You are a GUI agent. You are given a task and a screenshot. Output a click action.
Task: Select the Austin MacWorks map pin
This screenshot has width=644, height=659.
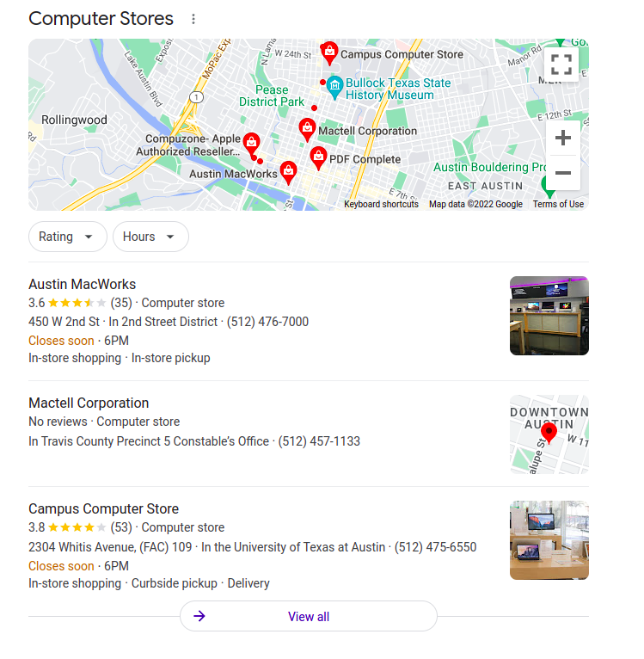[288, 172]
